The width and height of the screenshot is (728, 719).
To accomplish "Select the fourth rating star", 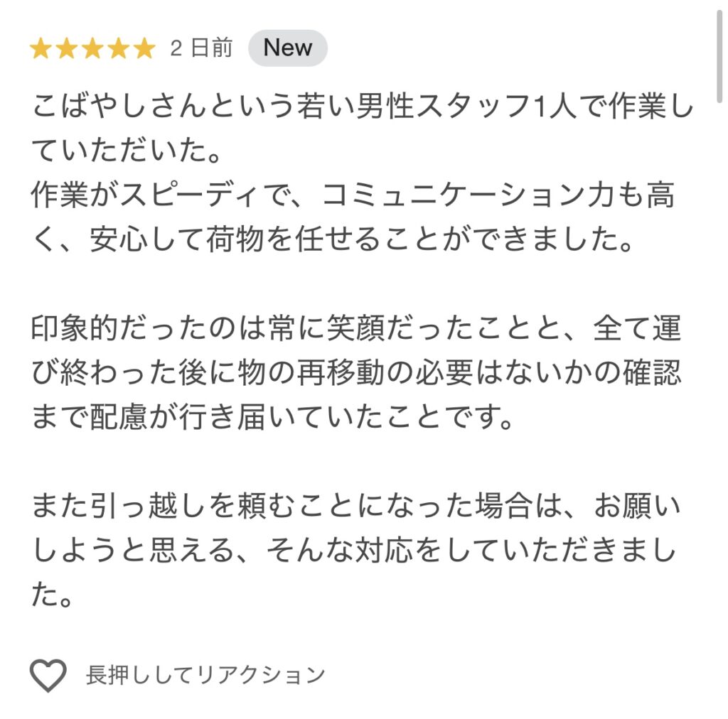I will 118,48.
